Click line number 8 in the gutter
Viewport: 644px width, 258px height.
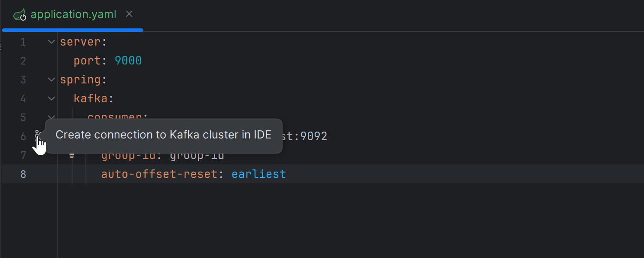[23, 174]
